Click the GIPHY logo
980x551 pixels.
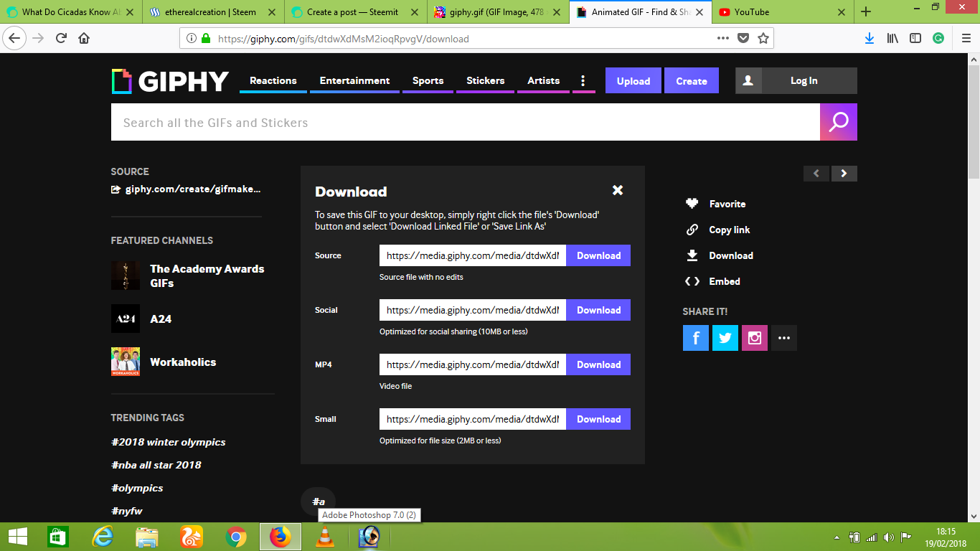(x=169, y=80)
